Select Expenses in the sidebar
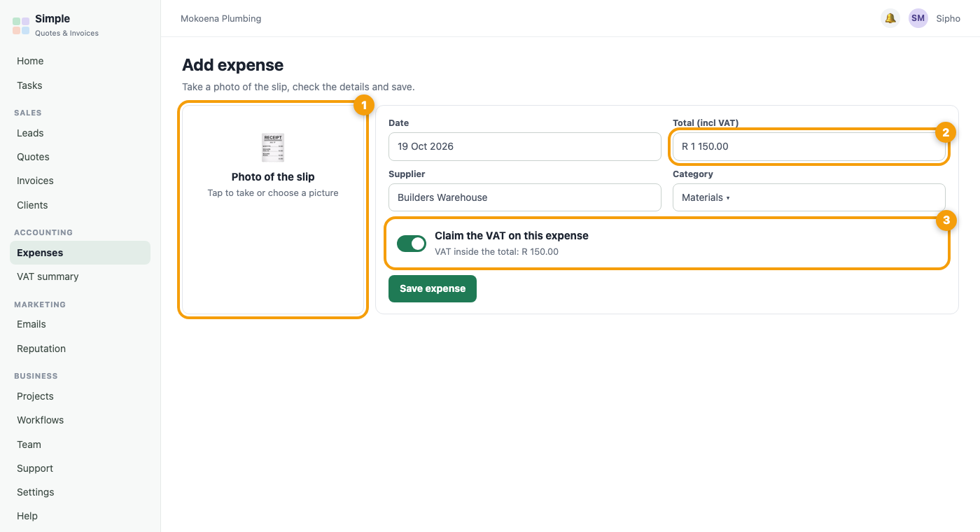This screenshot has height=532, width=980. [x=80, y=253]
